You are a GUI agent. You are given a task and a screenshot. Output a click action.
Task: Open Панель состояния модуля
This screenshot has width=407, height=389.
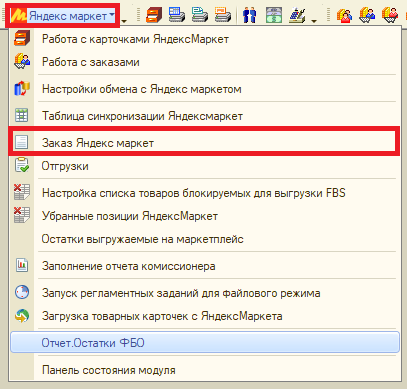[205, 370]
